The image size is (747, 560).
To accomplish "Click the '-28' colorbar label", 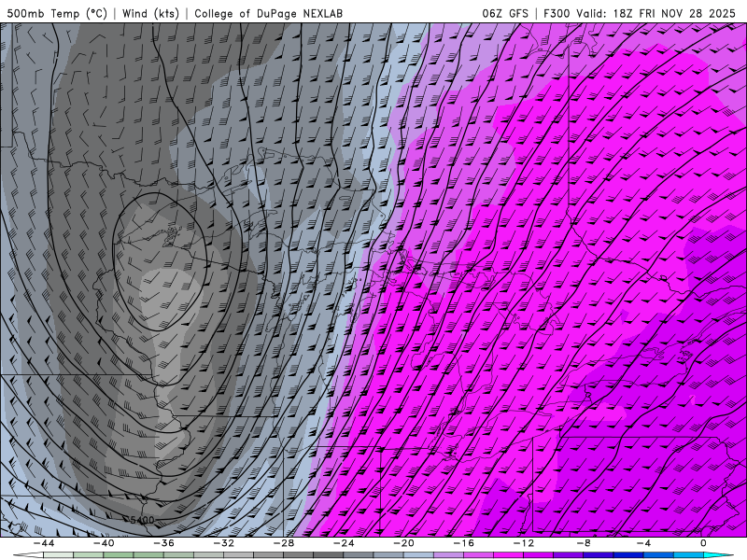I will (284, 543).
